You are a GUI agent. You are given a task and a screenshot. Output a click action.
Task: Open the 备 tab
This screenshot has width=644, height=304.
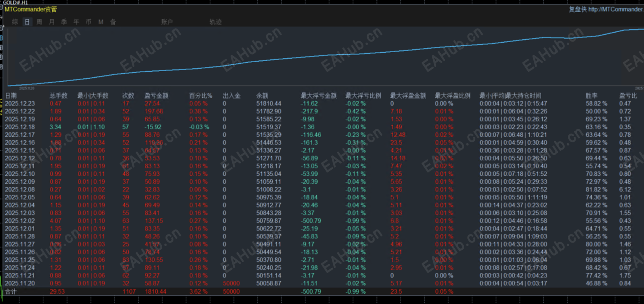point(113,22)
